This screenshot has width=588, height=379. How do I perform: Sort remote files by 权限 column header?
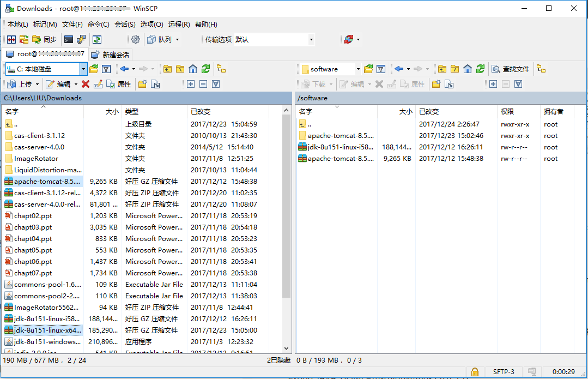(x=519, y=111)
